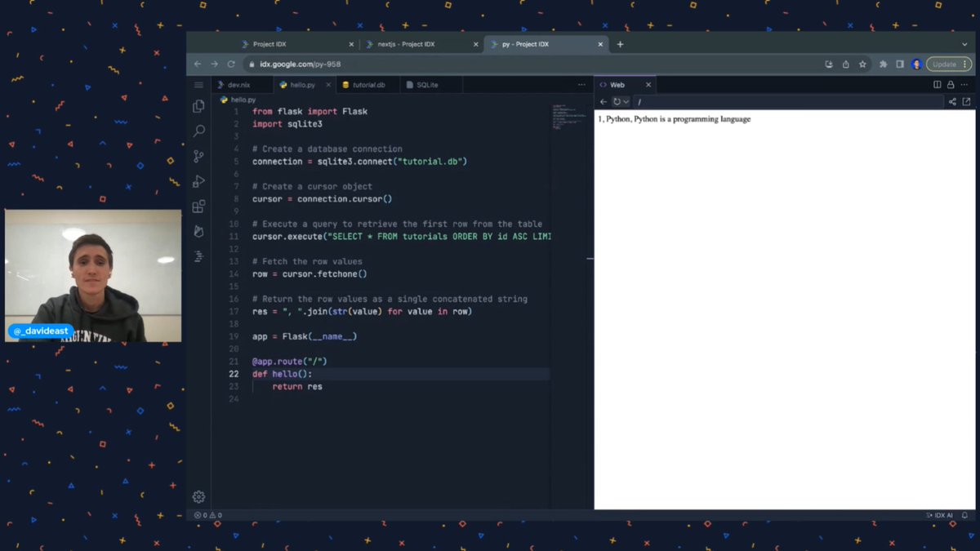Open the Run and Debug view
Screen dimensions: 980x551
[198, 181]
